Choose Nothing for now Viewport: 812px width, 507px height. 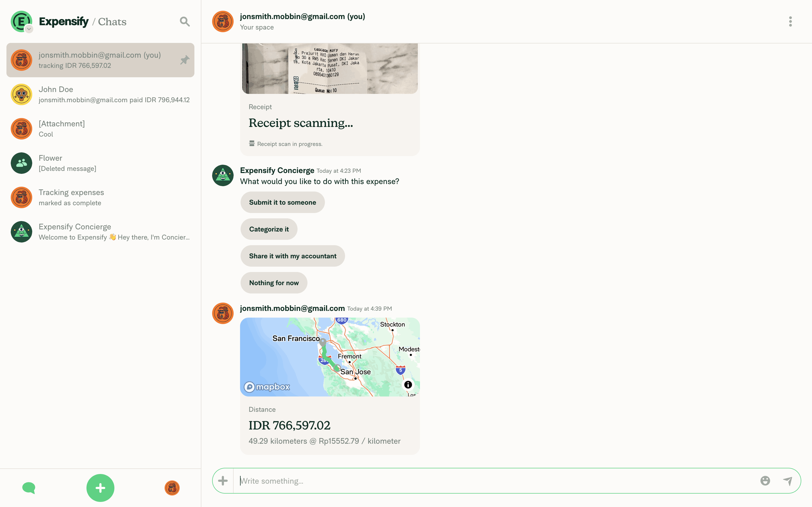(x=274, y=283)
